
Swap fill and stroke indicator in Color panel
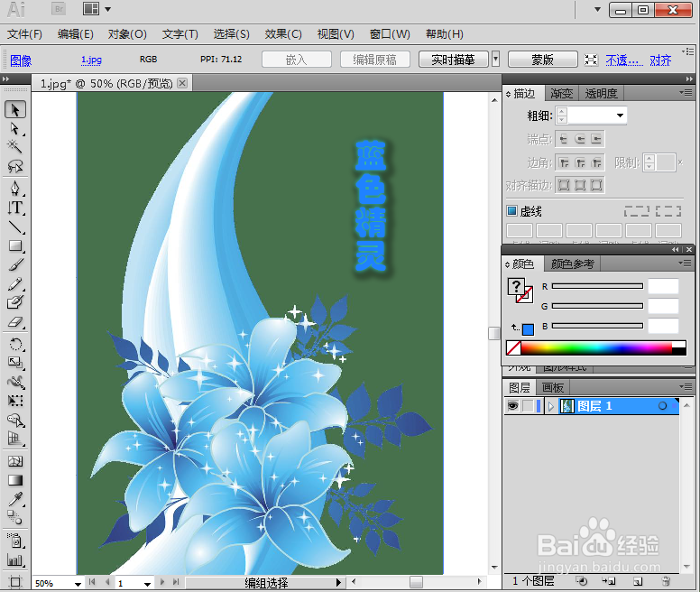click(x=515, y=328)
